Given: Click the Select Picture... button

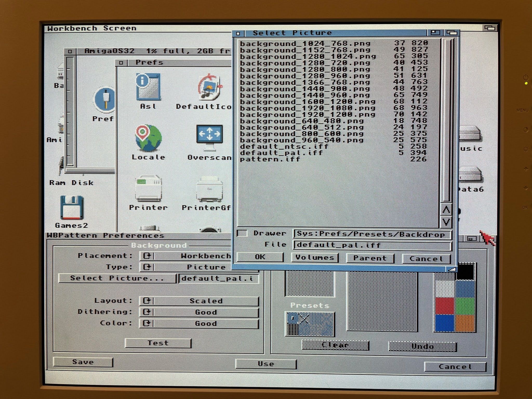Looking at the screenshot, I should pyautogui.click(x=117, y=278).
